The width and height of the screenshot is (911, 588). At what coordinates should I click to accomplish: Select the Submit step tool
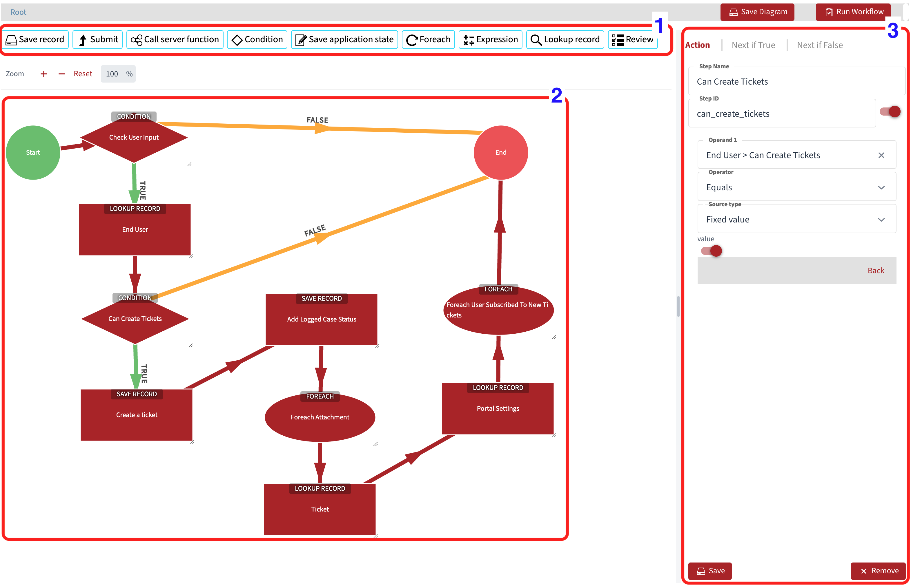[x=97, y=39]
